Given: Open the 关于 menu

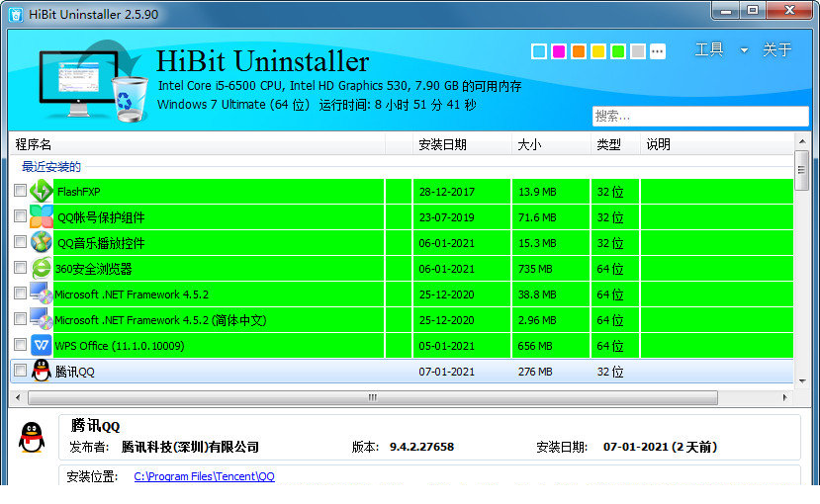Looking at the screenshot, I should coord(777,49).
